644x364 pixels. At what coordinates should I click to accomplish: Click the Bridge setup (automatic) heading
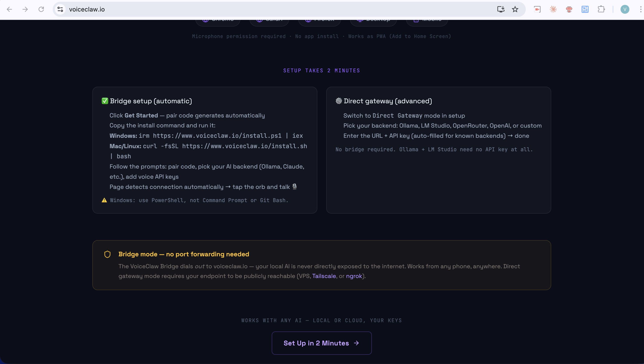(x=151, y=101)
